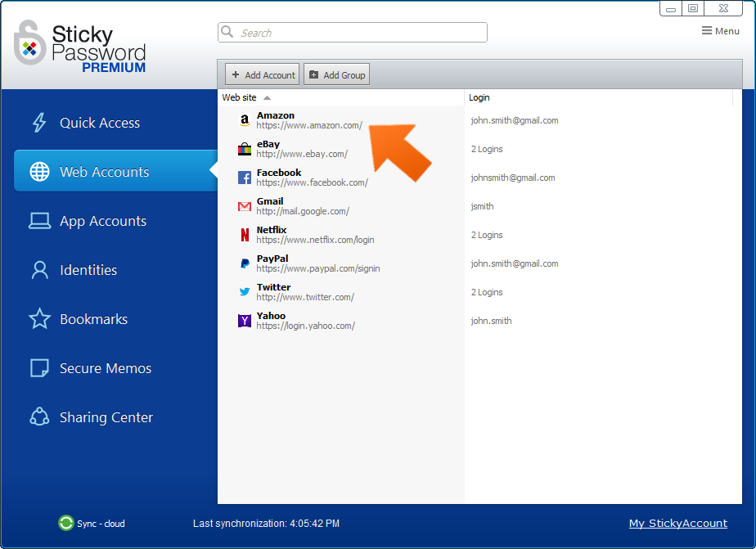This screenshot has height=549, width=756.
Task: Click the Amazon site icon
Action: click(x=245, y=120)
